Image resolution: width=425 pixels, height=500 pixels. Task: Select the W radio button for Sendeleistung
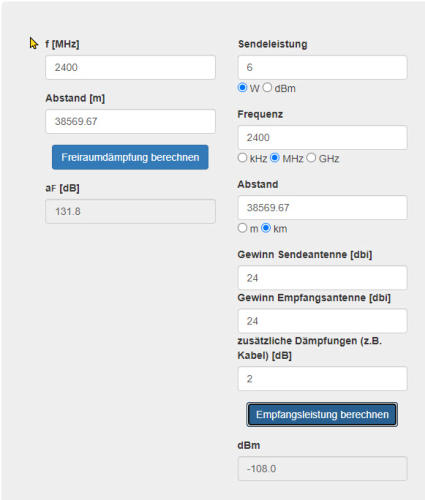click(x=242, y=88)
